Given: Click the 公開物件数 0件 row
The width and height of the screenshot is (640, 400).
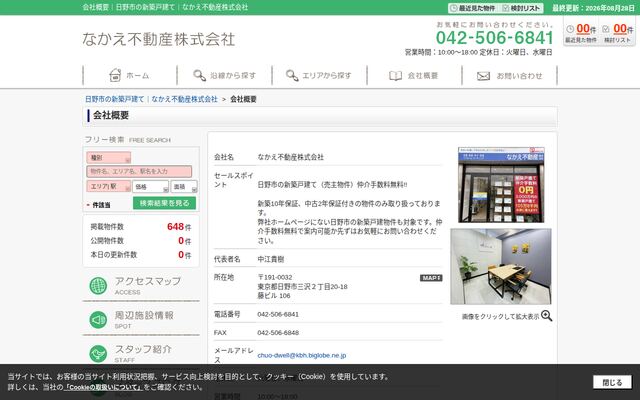Looking at the screenshot, I should (x=141, y=241).
